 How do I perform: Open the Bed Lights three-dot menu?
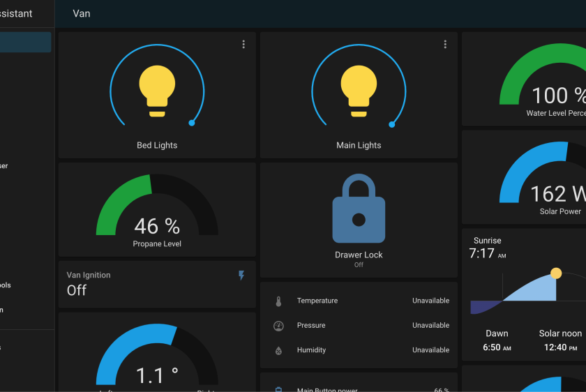[243, 45]
